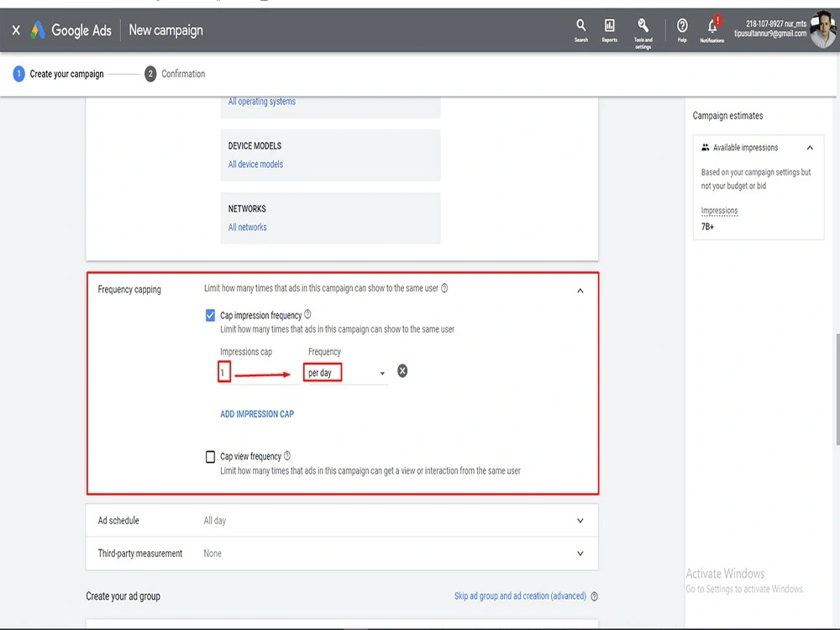Click the 7B+ impressions value
This screenshot has height=630, width=840.
(x=707, y=227)
